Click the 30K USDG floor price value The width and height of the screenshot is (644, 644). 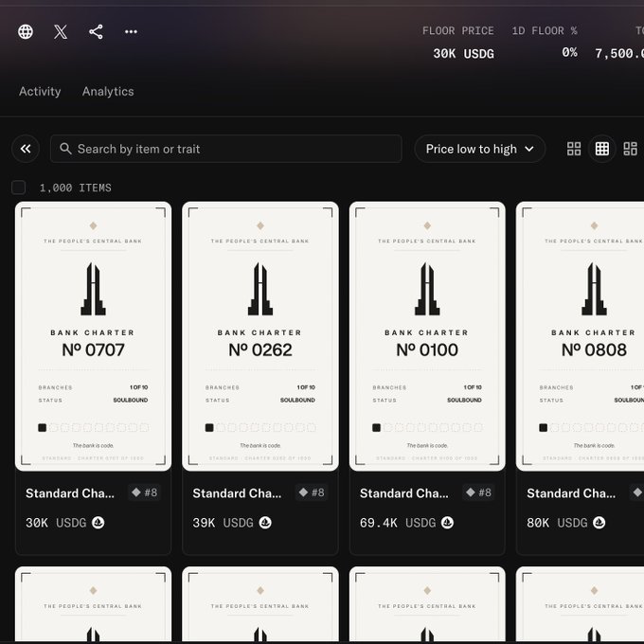coord(463,53)
